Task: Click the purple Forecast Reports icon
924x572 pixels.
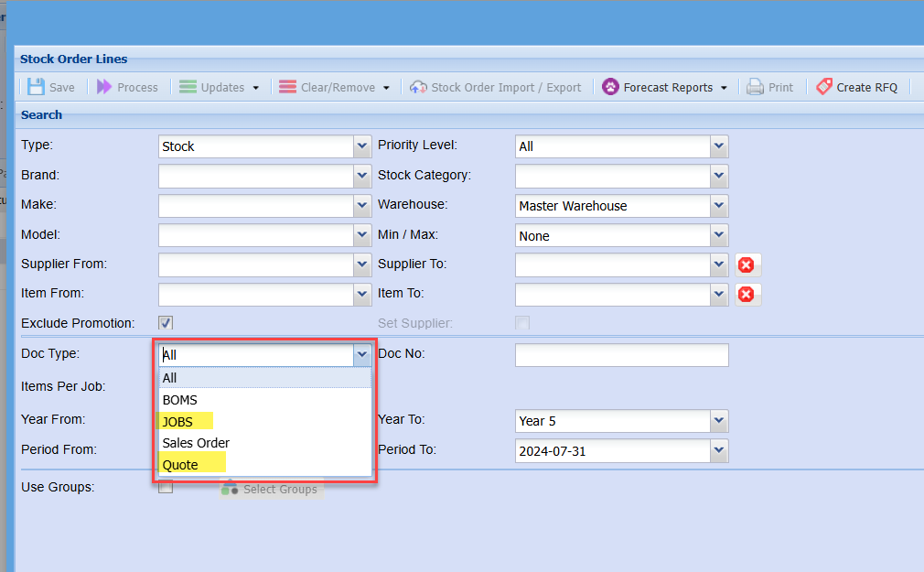Action: [610, 87]
